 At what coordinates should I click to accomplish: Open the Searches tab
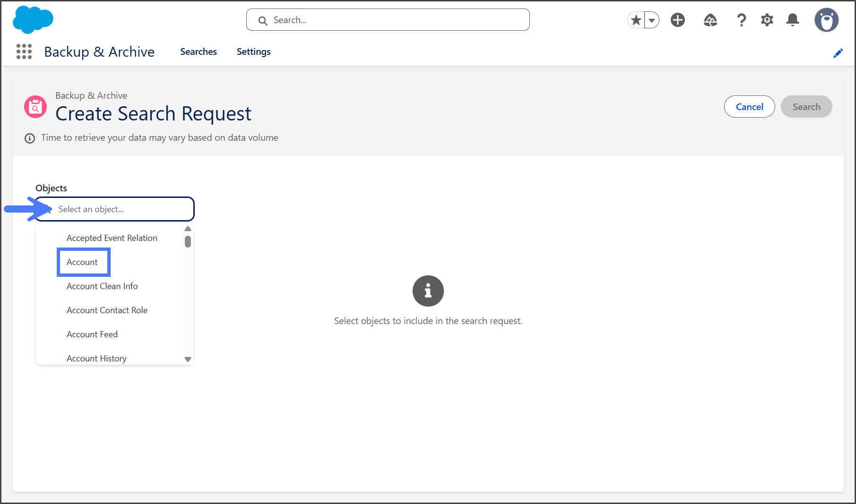pos(198,51)
